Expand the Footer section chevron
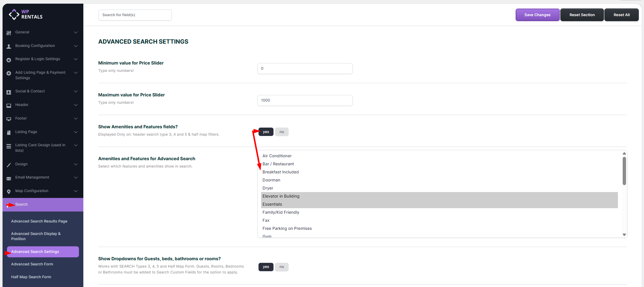 tap(76, 118)
